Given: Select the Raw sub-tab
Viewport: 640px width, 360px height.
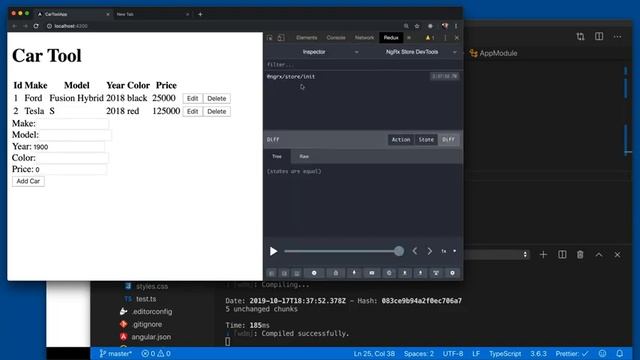Looking at the screenshot, I should [304, 156].
